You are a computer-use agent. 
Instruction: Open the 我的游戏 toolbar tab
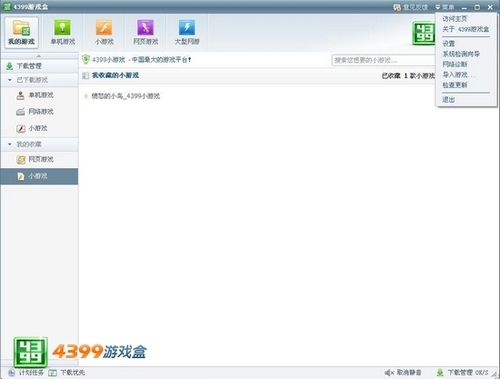click(22, 33)
